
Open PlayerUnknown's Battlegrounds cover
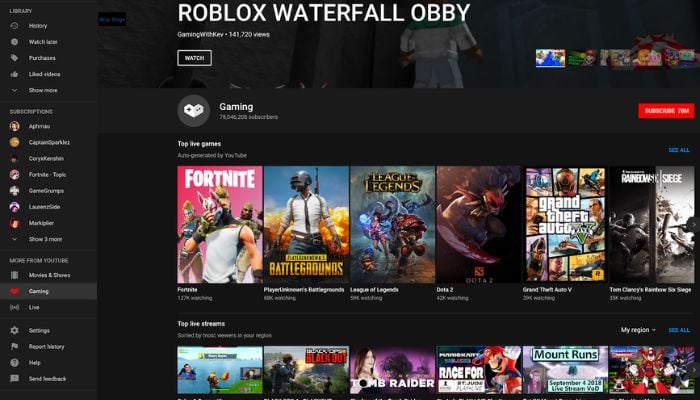(306, 225)
